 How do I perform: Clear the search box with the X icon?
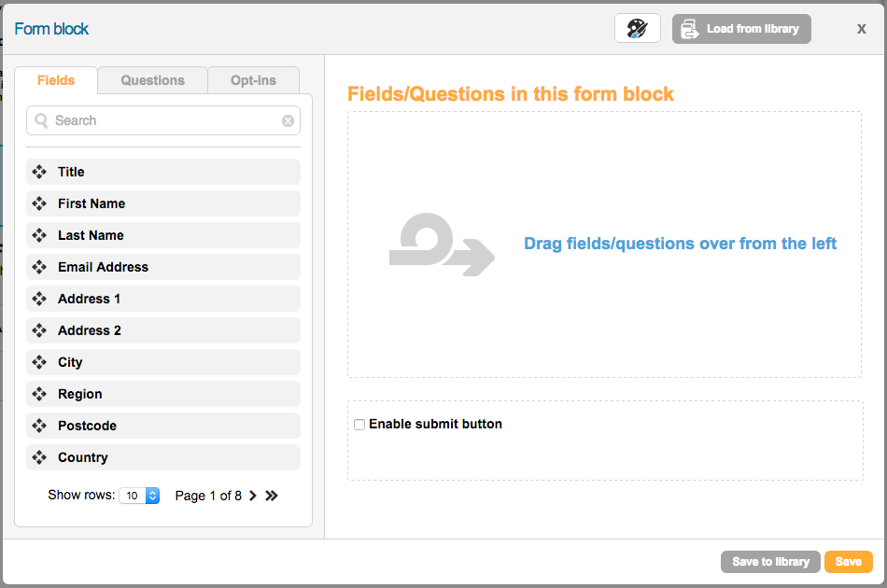[288, 120]
